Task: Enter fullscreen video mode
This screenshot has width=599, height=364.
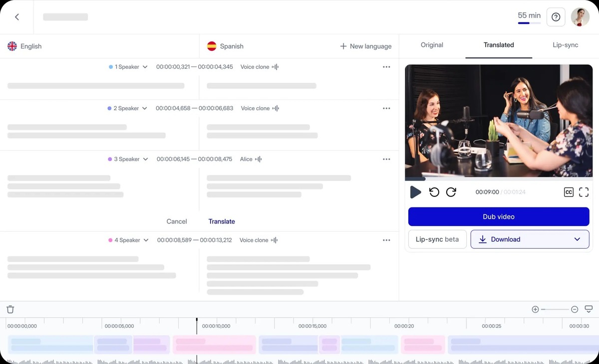Action: tap(584, 192)
